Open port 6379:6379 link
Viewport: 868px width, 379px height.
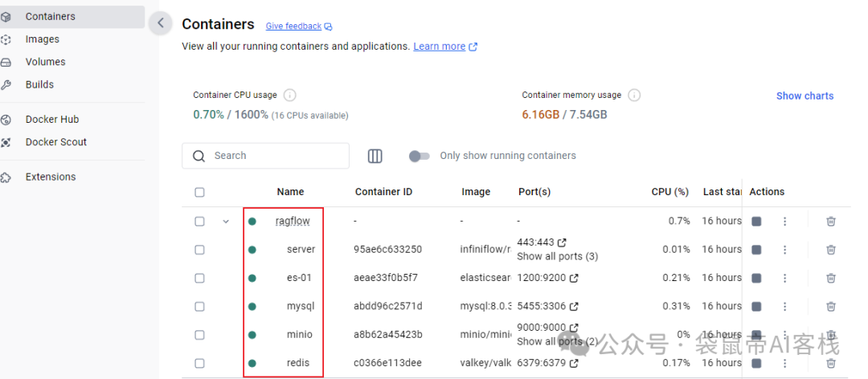coord(547,363)
